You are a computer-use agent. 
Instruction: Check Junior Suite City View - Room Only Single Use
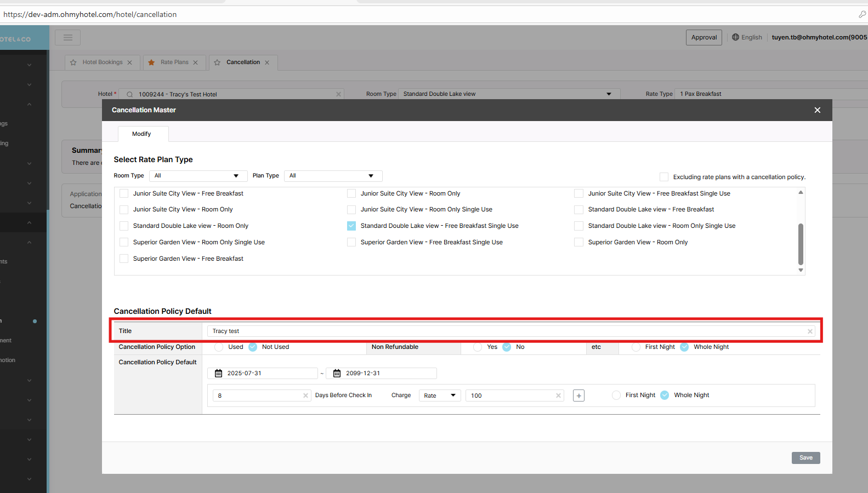coord(351,209)
